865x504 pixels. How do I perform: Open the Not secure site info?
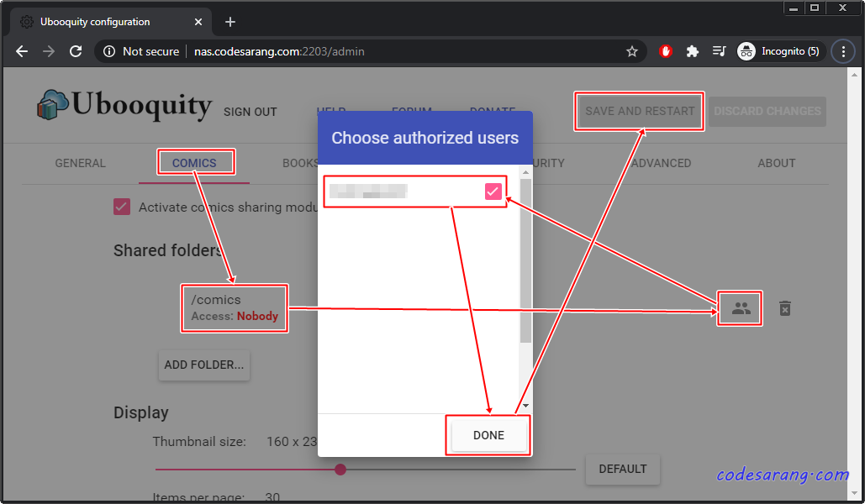pos(142,51)
